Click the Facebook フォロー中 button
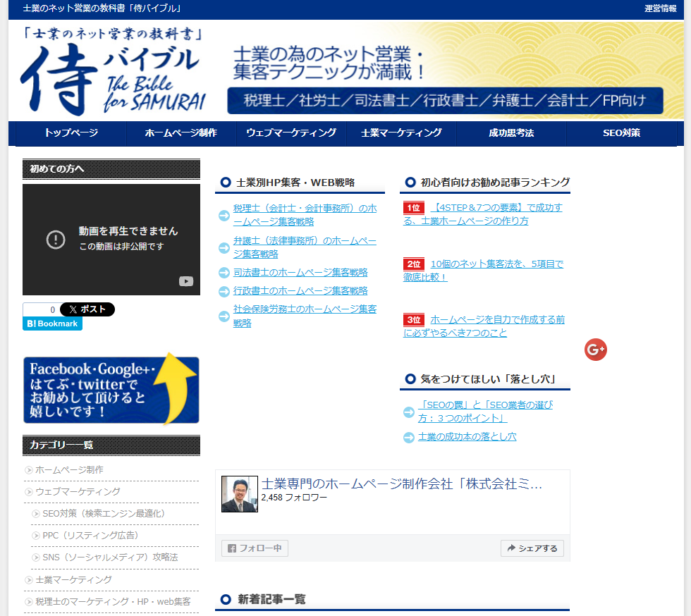Image resolution: width=691 pixels, height=616 pixels. 255,548
